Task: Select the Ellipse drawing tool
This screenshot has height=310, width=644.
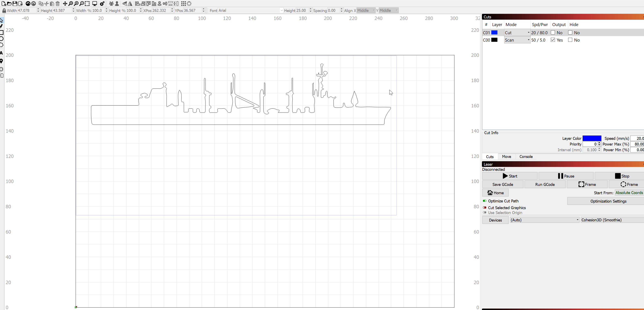Action: 1,39
